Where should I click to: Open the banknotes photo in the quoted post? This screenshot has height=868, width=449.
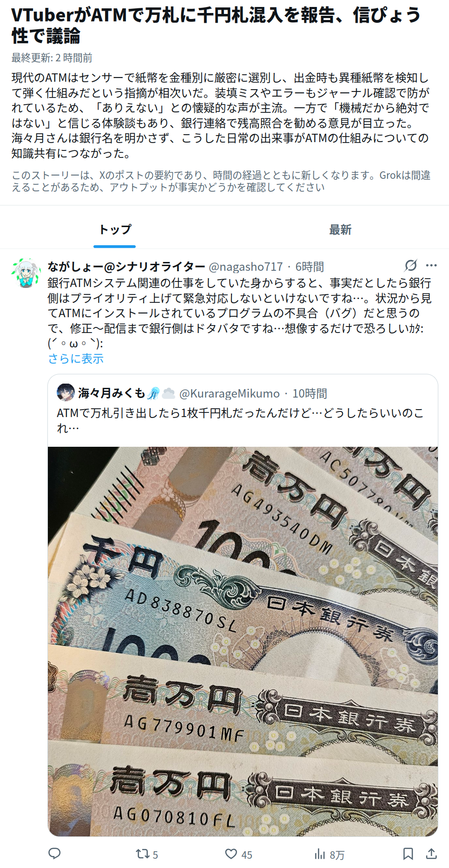coord(243,641)
